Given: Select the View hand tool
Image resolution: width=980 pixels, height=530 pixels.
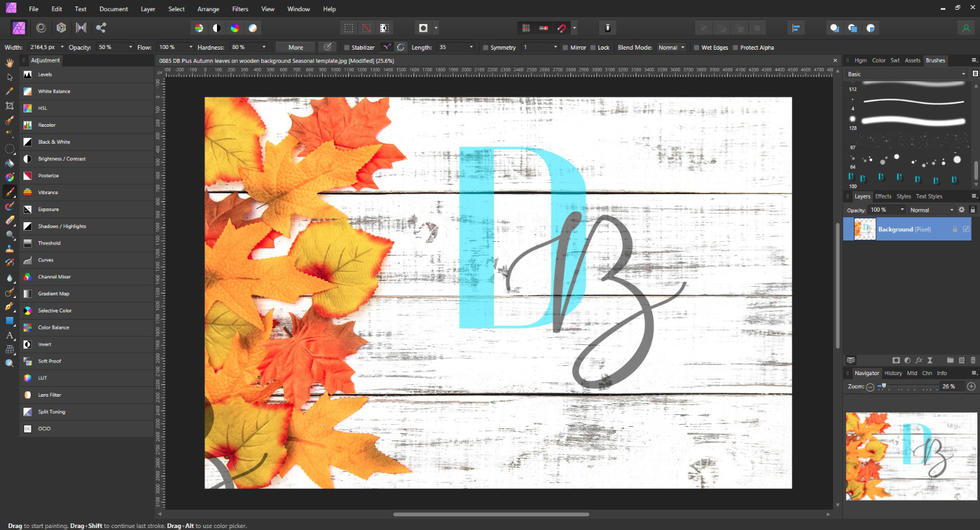Looking at the screenshot, I should coord(10,63).
